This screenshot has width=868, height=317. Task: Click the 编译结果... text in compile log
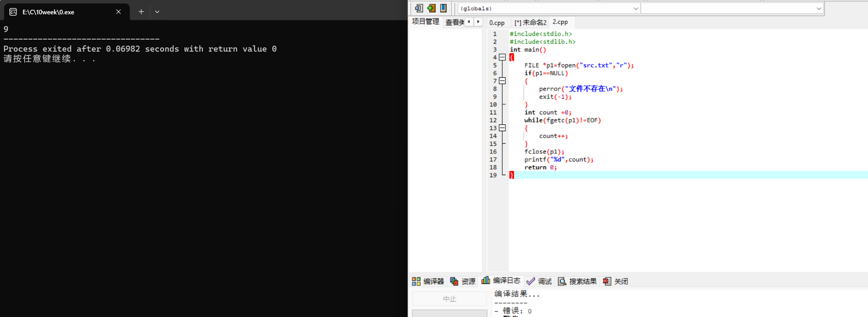coord(517,294)
